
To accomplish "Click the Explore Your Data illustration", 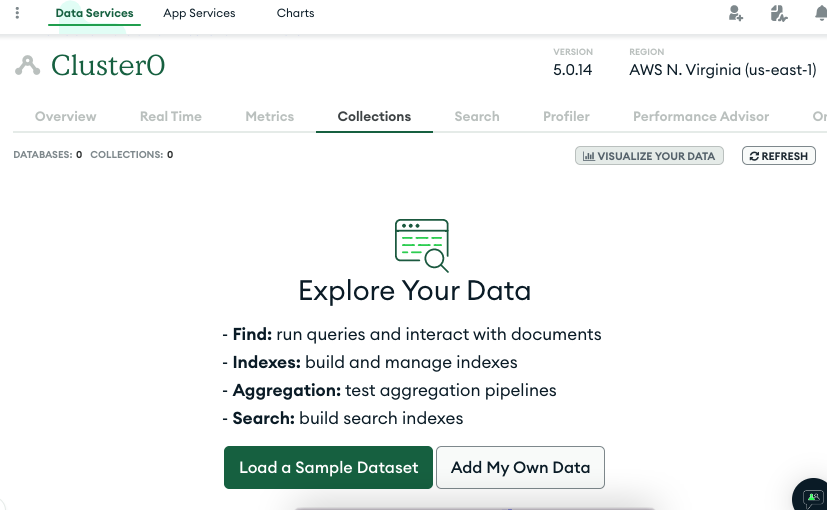I will (422, 245).
